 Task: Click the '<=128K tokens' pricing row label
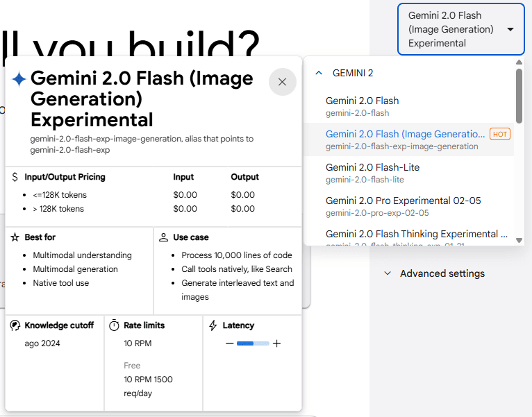click(60, 194)
